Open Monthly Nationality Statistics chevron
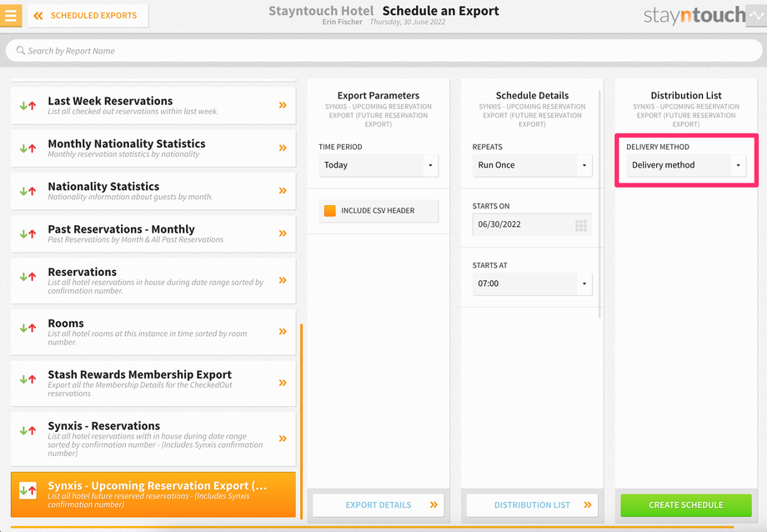Image resolution: width=767 pixels, height=532 pixels. 283,148
